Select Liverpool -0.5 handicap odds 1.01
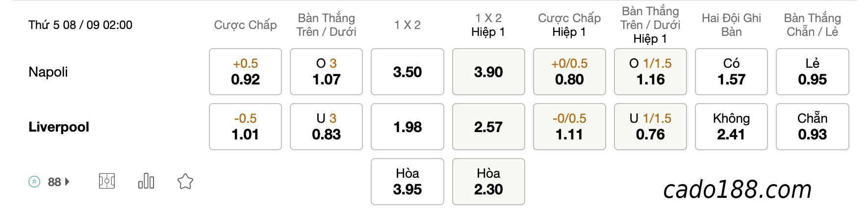Screen dimensions: 868x217 coord(245,127)
